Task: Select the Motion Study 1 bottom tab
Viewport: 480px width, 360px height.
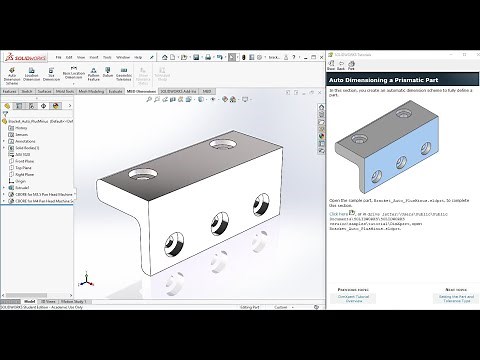Action: pos(74,301)
